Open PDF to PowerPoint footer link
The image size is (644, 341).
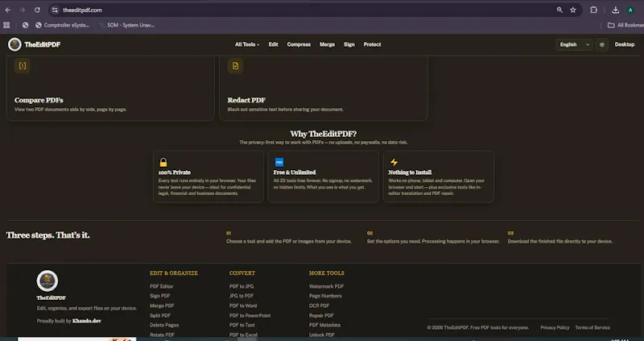(x=250, y=315)
